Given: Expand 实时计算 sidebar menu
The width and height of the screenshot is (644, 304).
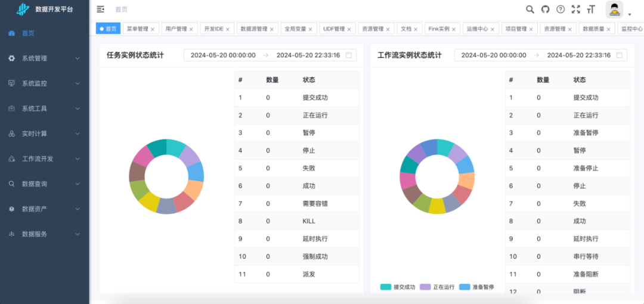Looking at the screenshot, I should click(44, 134).
